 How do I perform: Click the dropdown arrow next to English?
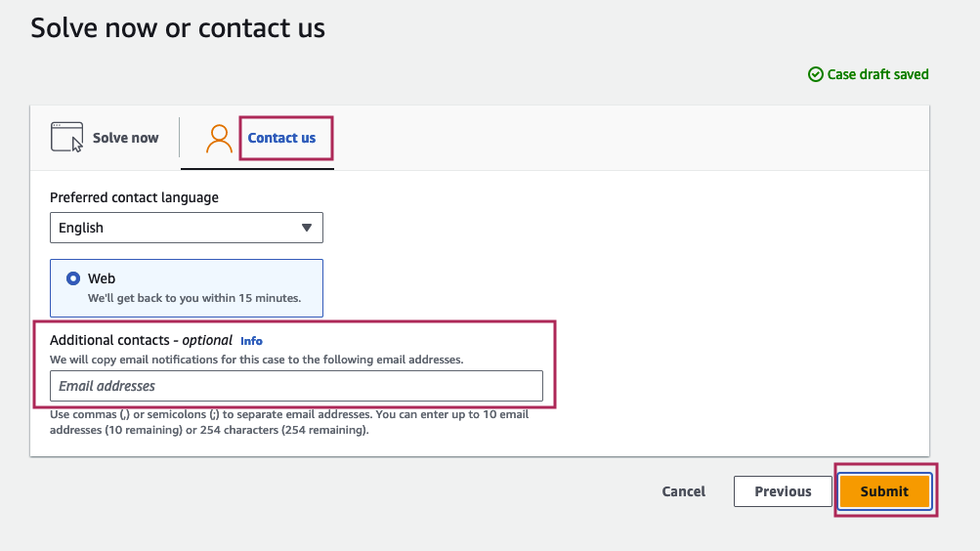pyautogui.click(x=306, y=228)
